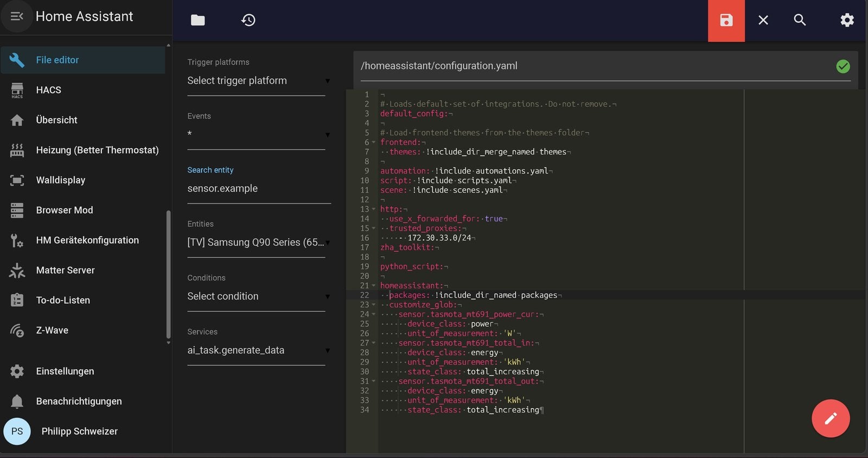Open the Select trigger platform dropdown
The image size is (868, 458).
coord(256,81)
